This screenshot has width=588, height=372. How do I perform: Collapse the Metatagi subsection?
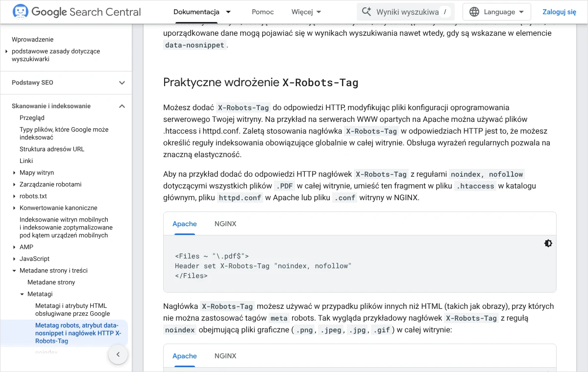pyautogui.click(x=22, y=294)
